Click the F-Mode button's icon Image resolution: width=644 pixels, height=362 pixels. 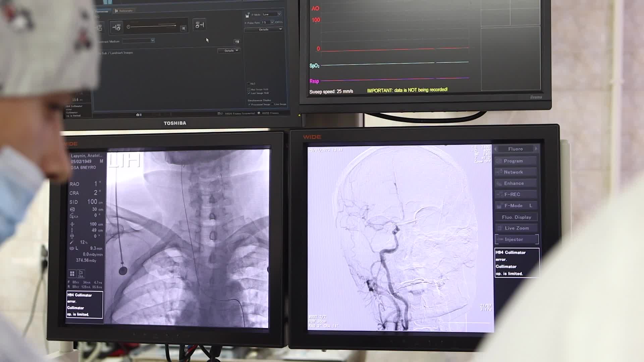(x=499, y=206)
